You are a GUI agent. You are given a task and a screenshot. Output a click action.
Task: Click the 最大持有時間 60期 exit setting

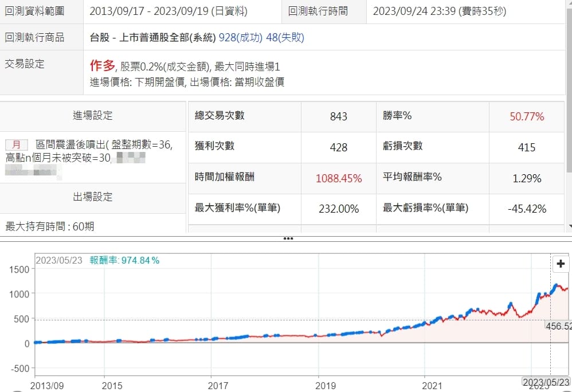point(50,226)
